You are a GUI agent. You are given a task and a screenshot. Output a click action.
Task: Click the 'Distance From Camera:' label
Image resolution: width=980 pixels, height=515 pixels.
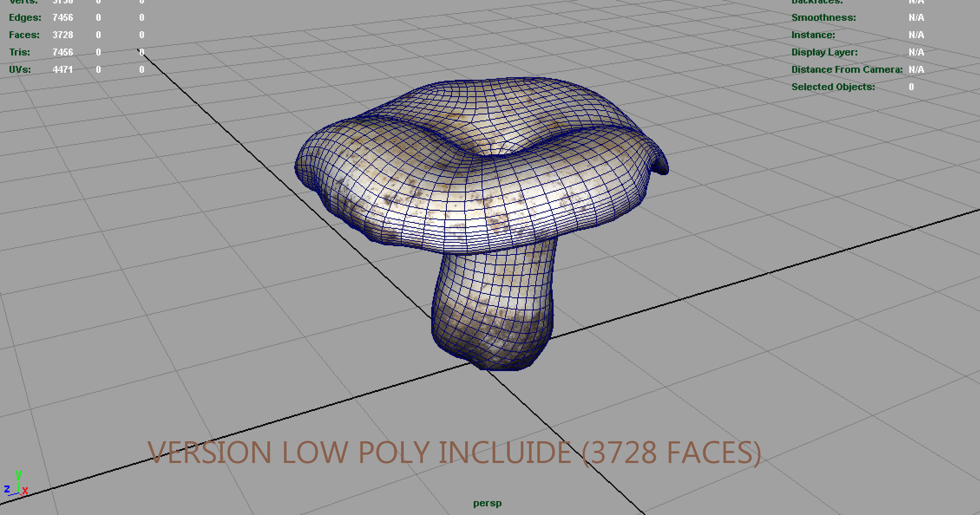[847, 70]
